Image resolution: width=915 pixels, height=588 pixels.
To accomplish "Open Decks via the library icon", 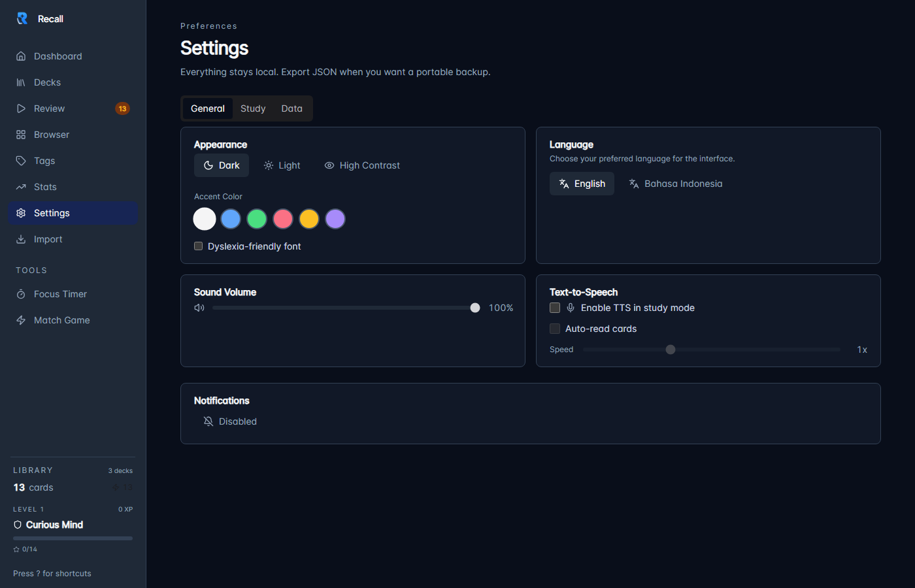I will 21,82.
